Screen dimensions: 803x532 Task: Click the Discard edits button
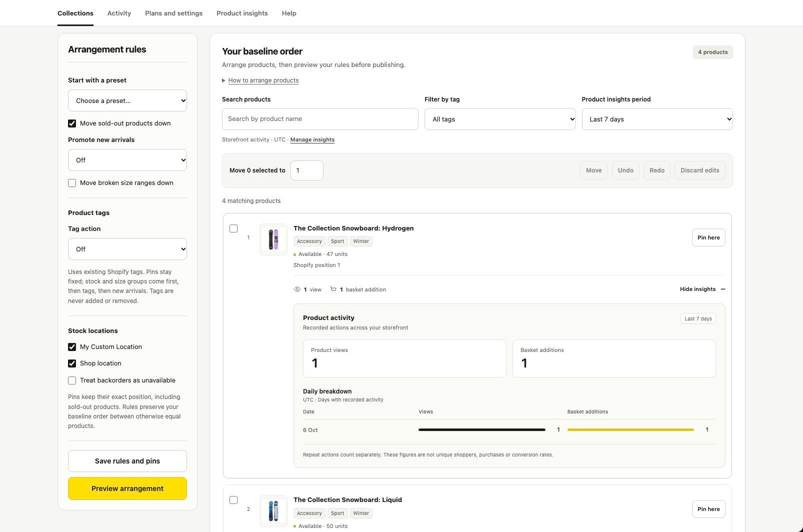700,170
